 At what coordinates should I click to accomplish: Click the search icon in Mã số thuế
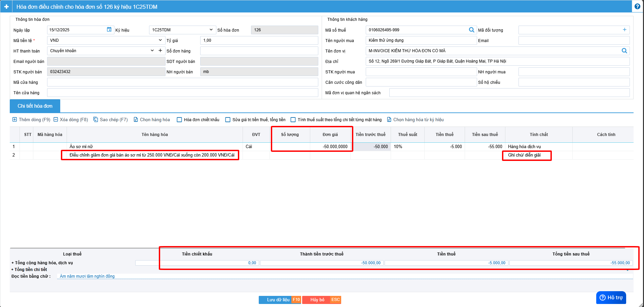(x=471, y=30)
